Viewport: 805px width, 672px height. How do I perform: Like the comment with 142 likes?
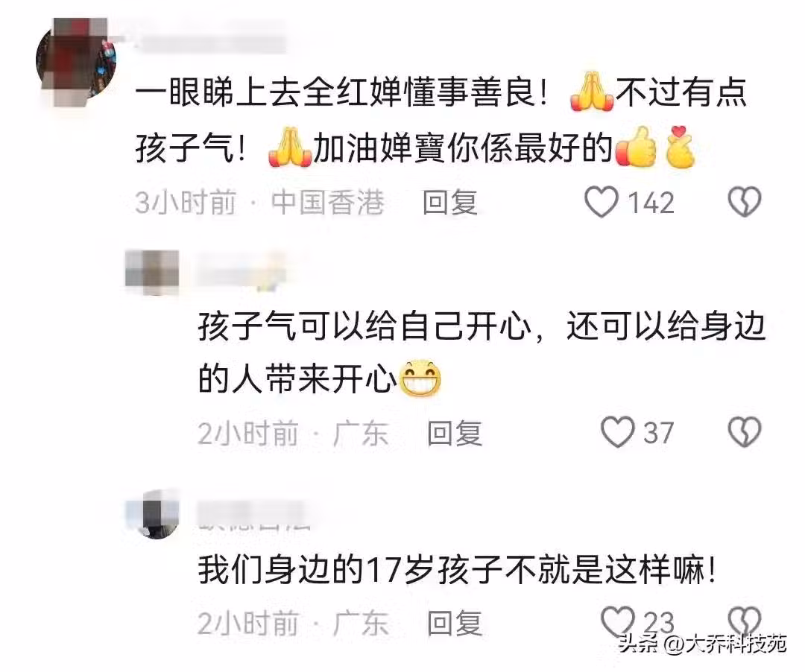click(x=602, y=202)
